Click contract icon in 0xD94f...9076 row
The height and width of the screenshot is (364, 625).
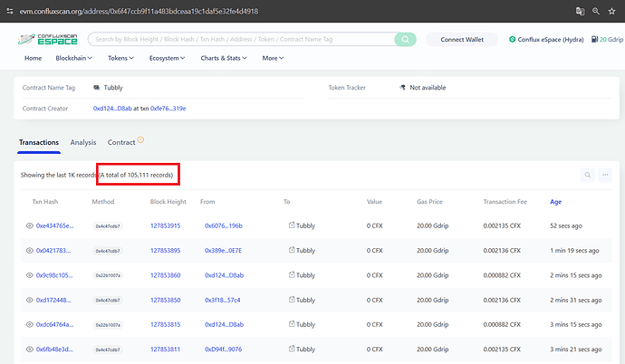[x=292, y=349]
